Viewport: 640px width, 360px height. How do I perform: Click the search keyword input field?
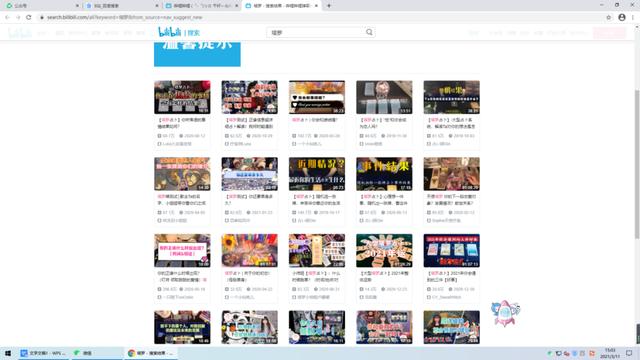coord(316,32)
